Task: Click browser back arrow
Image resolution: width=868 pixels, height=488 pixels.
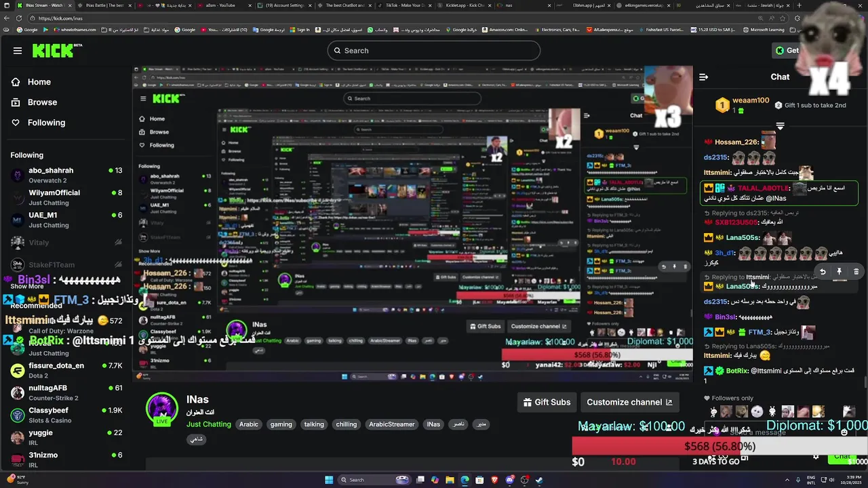Action: 6,18
